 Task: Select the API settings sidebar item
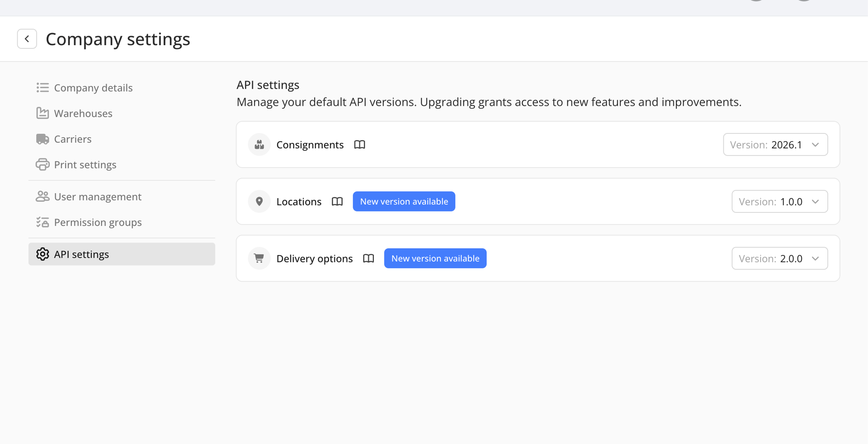pos(122,254)
